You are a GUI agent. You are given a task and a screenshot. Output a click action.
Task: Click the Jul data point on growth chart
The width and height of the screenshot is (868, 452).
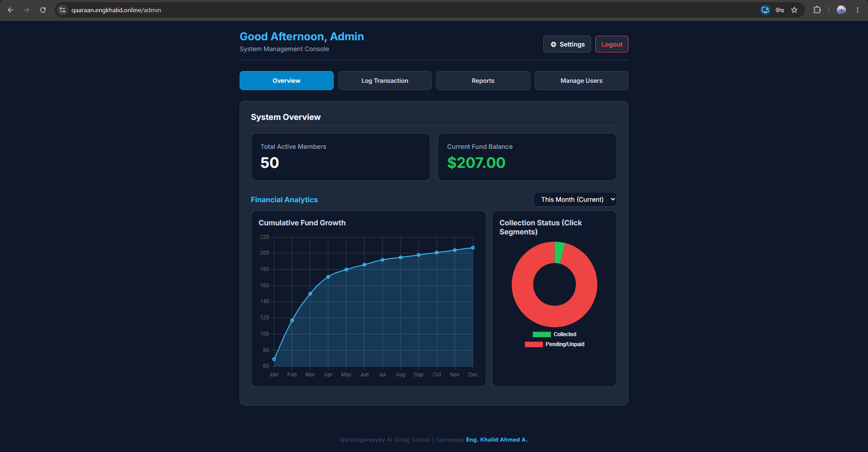pyautogui.click(x=382, y=260)
